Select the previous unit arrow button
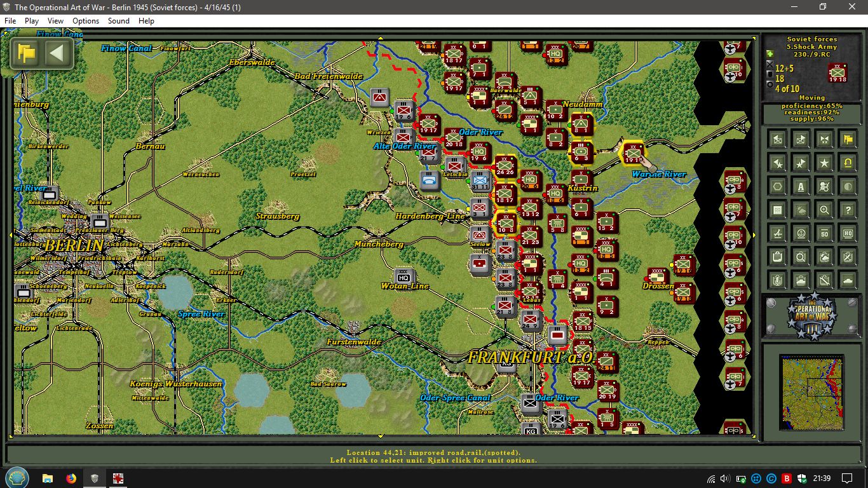Image resolution: width=868 pixels, height=488 pixels. [778, 139]
